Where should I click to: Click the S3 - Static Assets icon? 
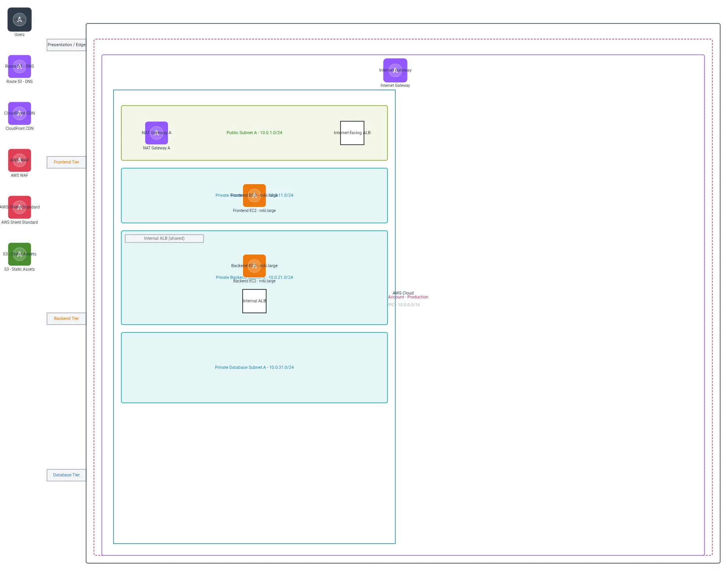20,254
